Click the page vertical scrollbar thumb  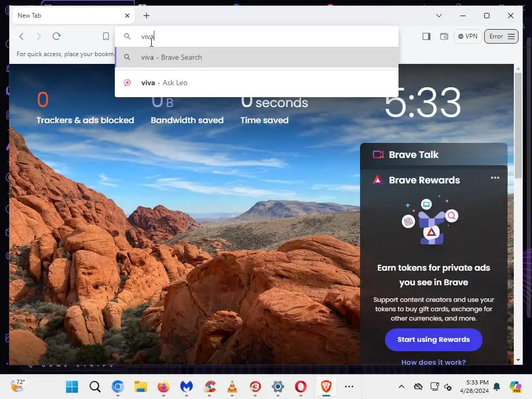(518, 125)
